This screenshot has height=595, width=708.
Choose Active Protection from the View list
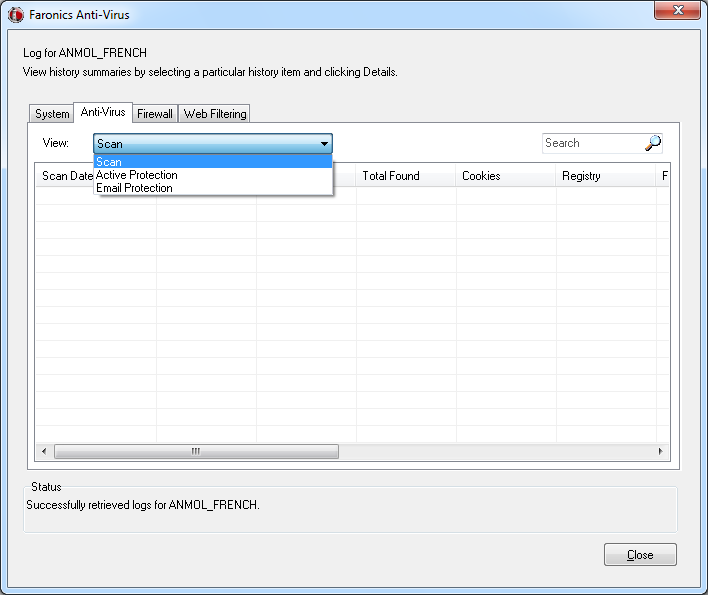pos(213,175)
